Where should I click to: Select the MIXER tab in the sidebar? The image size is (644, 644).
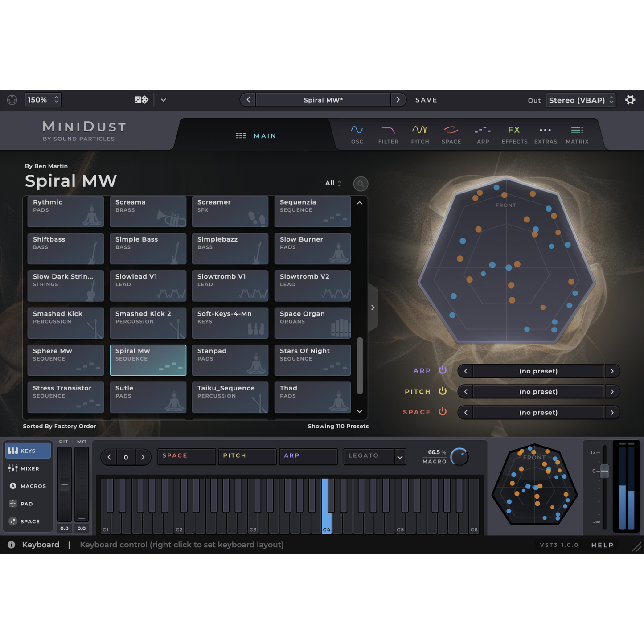(28, 468)
